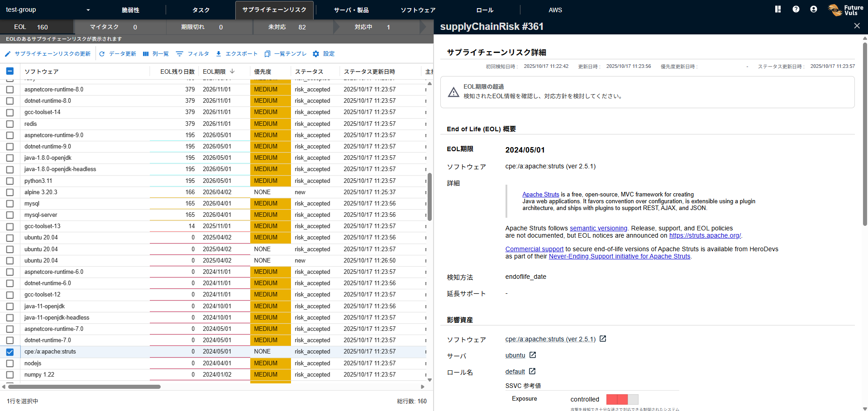Open the column list icon
Viewport: 868px width, 411px height.
[146, 54]
